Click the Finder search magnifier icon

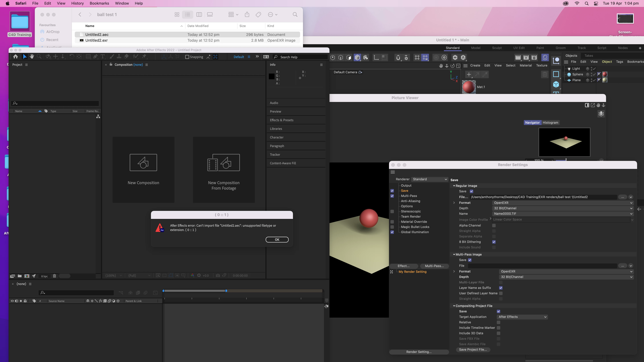(x=295, y=15)
